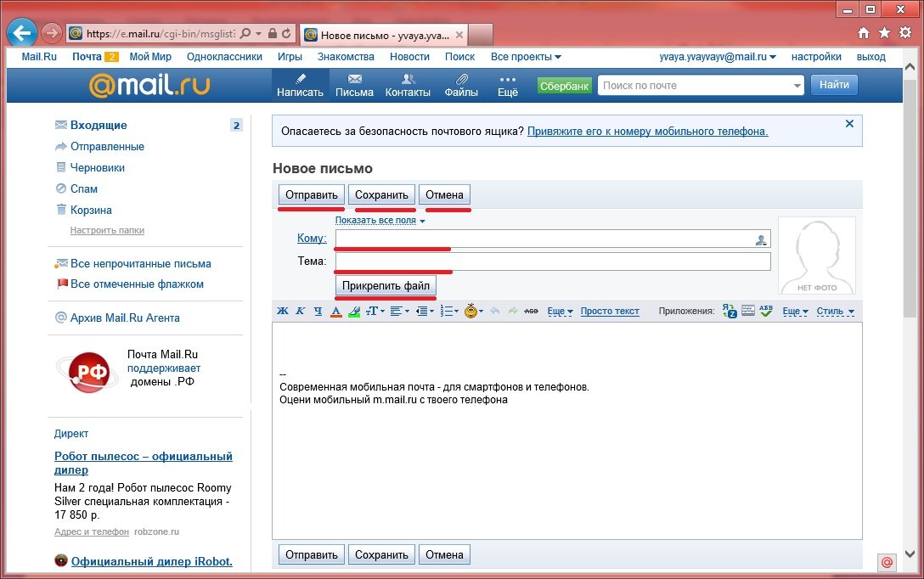
Task: Switch editor to Просто текст
Action: click(x=610, y=311)
